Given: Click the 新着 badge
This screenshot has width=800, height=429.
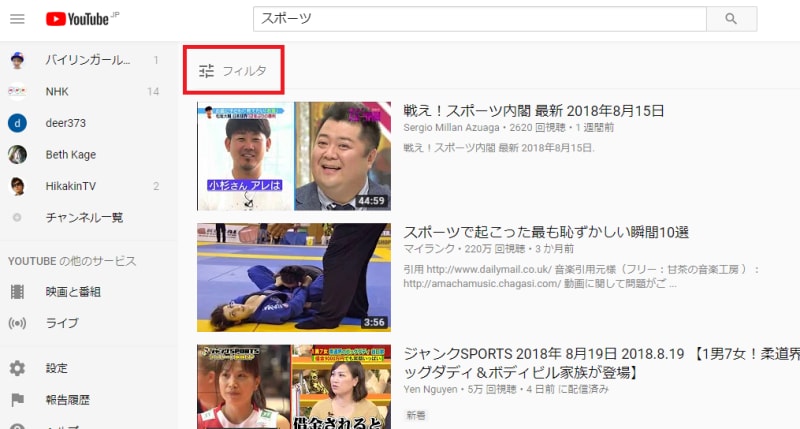Looking at the screenshot, I should (416, 415).
